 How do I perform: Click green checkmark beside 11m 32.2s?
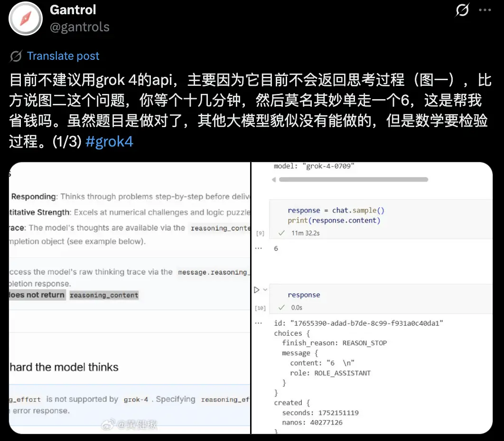click(281, 233)
